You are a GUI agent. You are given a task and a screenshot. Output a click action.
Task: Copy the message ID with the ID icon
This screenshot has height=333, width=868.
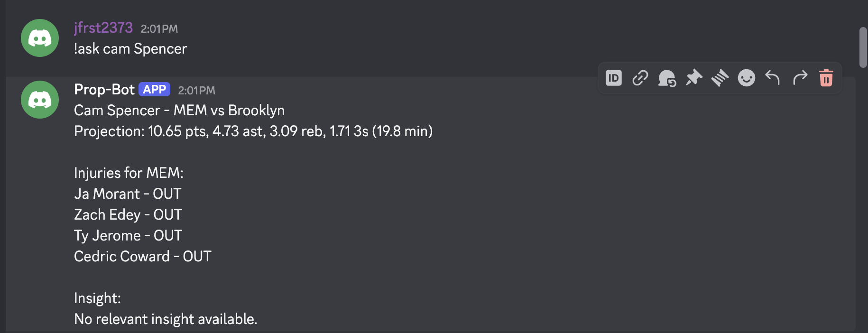[613, 78]
